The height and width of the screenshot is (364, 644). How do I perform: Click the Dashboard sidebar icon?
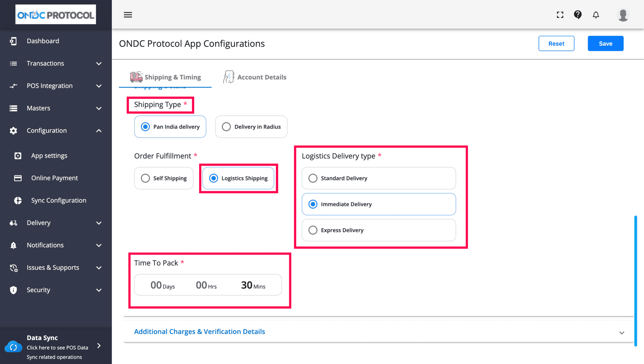point(13,41)
